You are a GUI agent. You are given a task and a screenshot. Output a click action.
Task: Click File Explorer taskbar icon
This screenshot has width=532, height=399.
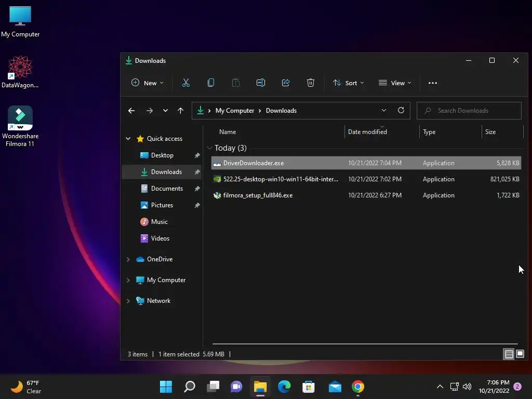pyautogui.click(x=260, y=387)
